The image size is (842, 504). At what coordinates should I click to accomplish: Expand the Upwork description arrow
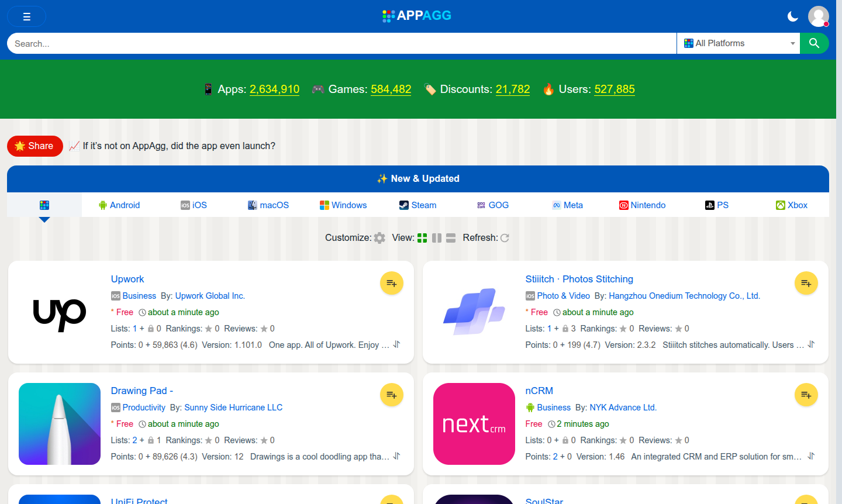pos(396,344)
